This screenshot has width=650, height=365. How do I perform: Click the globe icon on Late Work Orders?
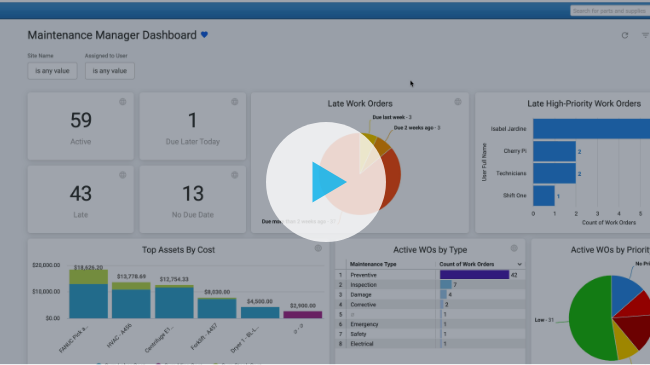458,102
